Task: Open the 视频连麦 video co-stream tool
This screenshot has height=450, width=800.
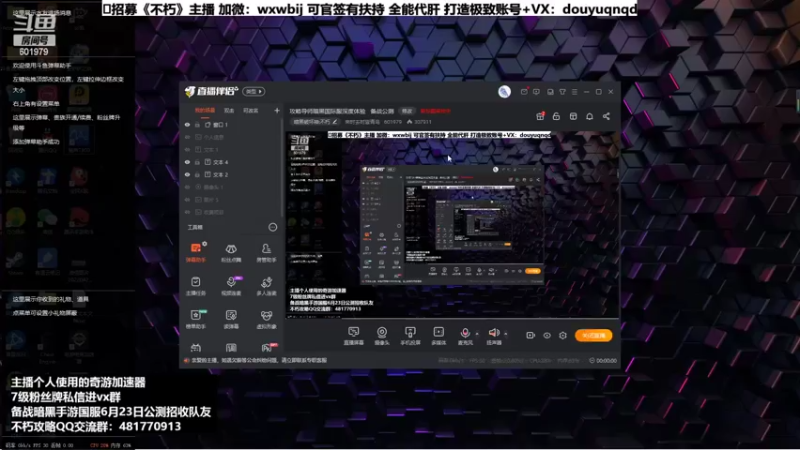Action: (x=231, y=286)
